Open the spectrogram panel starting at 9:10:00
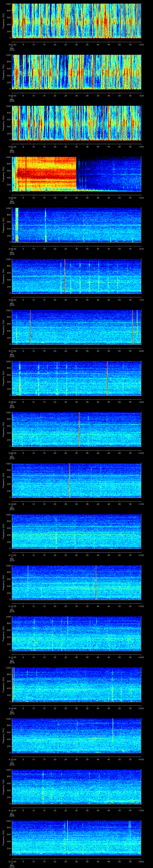The width and height of the screenshot is (153, 868). click(x=77, y=480)
